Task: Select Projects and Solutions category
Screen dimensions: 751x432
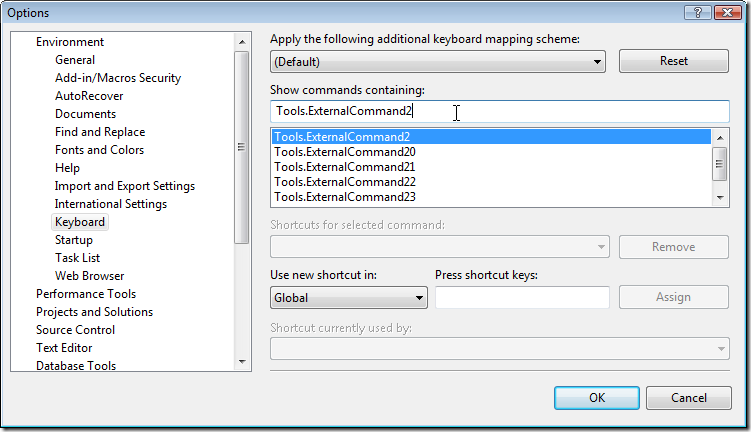Action: tap(94, 312)
